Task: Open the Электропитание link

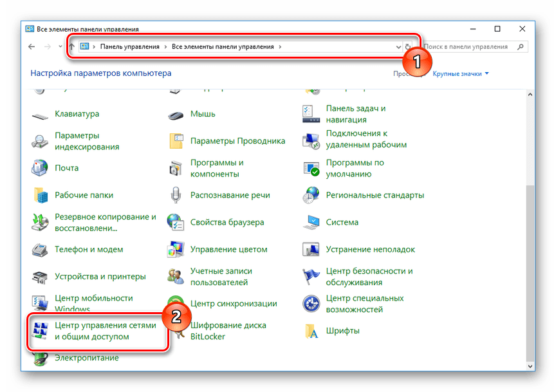Action: pyautogui.click(x=87, y=357)
